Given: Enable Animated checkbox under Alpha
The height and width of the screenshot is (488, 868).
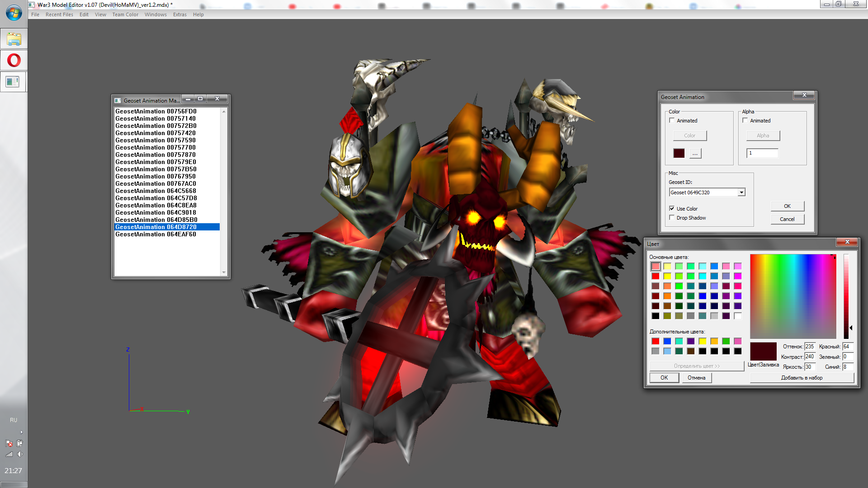Looking at the screenshot, I should 745,121.
